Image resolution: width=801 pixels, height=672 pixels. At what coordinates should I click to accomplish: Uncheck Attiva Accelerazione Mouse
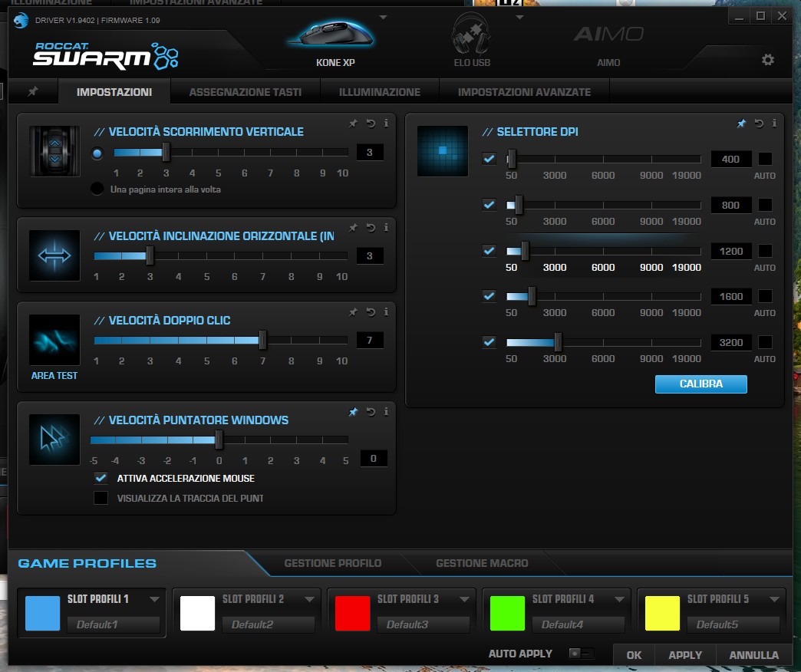[x=101, y=478]
